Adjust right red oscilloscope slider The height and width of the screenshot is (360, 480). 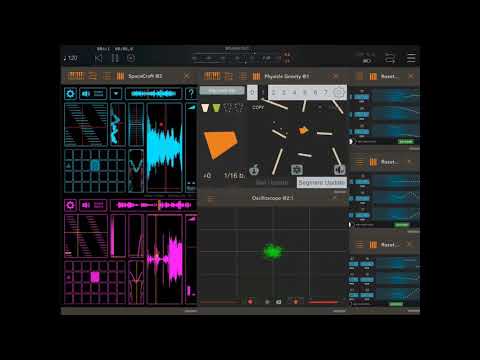(x=323, y=302)
